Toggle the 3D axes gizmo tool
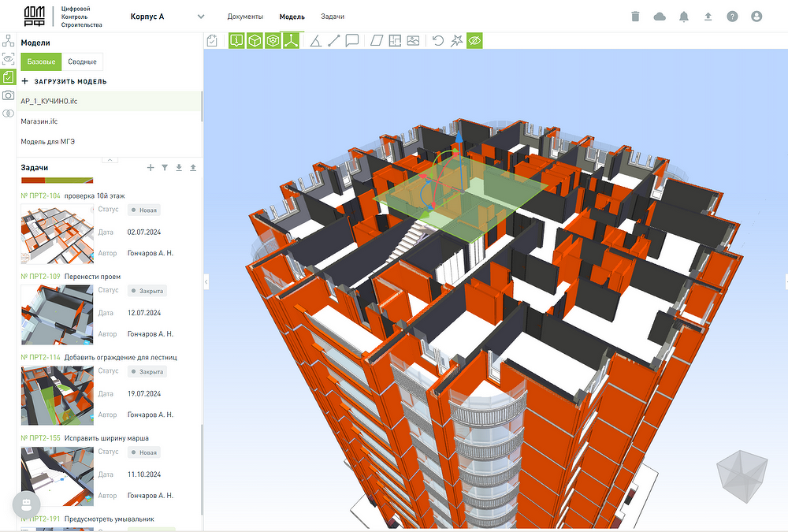This screenshot has height=532, width=788. coord(291,41)
